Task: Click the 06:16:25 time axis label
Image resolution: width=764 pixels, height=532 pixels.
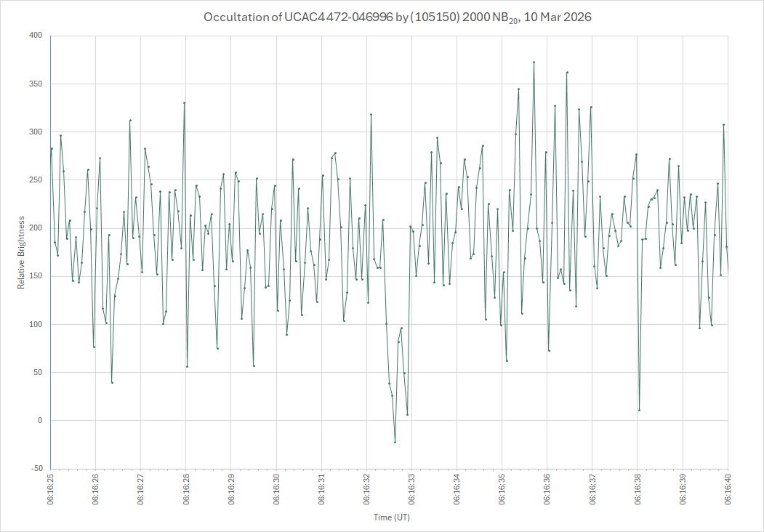Action: (x=51, y=489)
